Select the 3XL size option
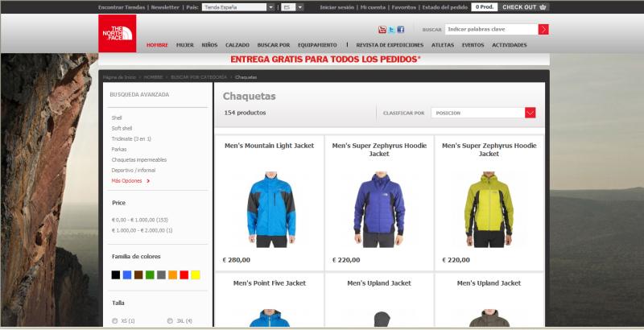 (170, 321)
